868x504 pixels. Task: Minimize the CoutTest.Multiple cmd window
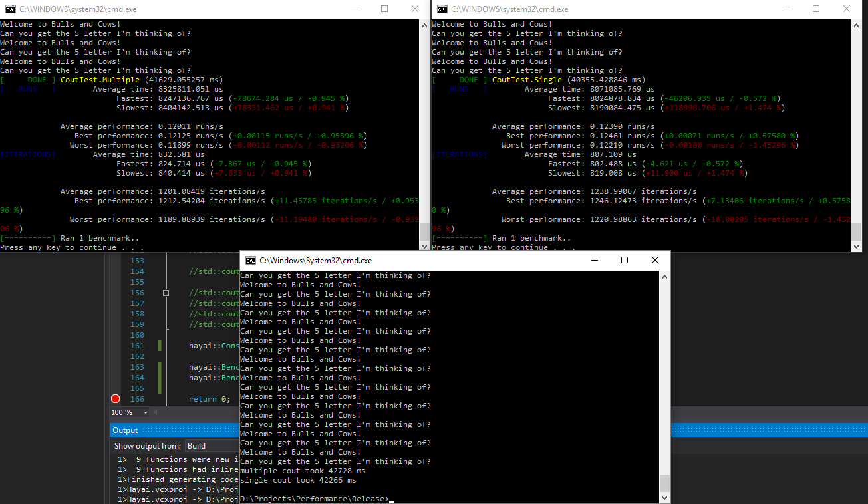click(353, 9)
